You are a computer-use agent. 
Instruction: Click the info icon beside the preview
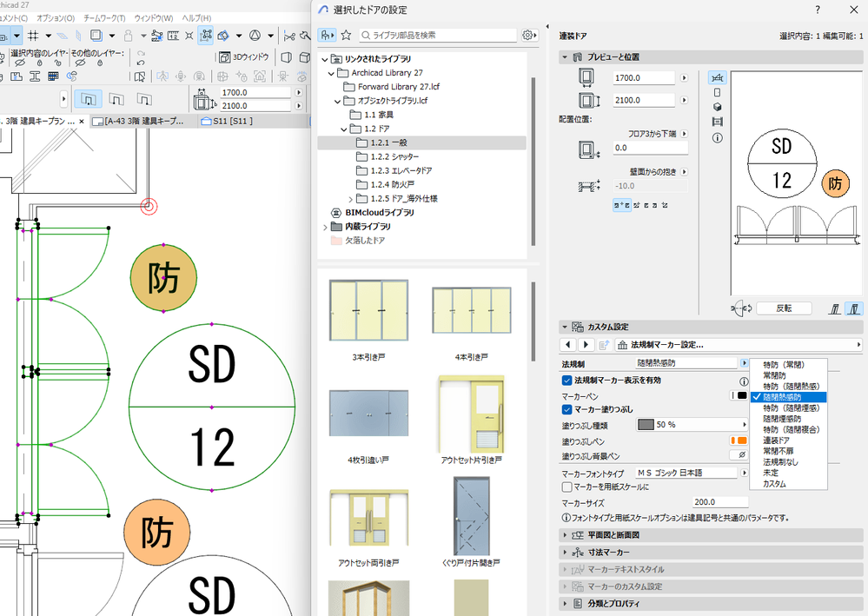[718, 138]
